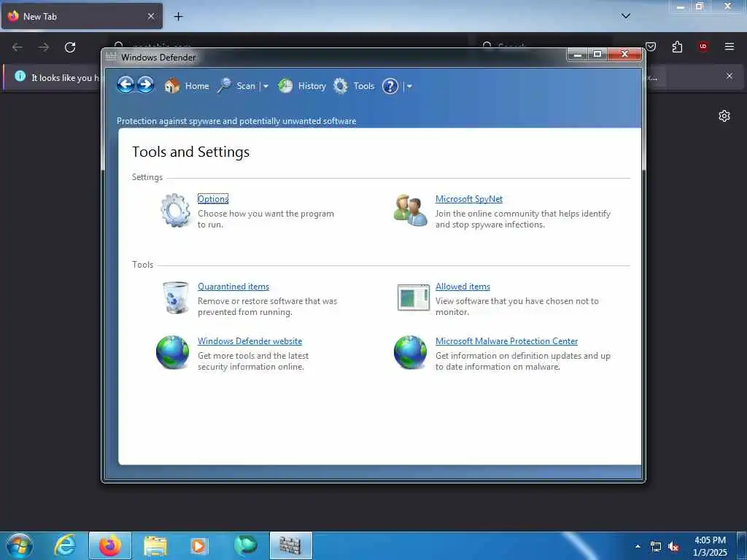Screen dimensions: 747x560
Task: Open the taskbar clock showing 4:05 PM
Action: pyautogui.click(x=710, y=546)
